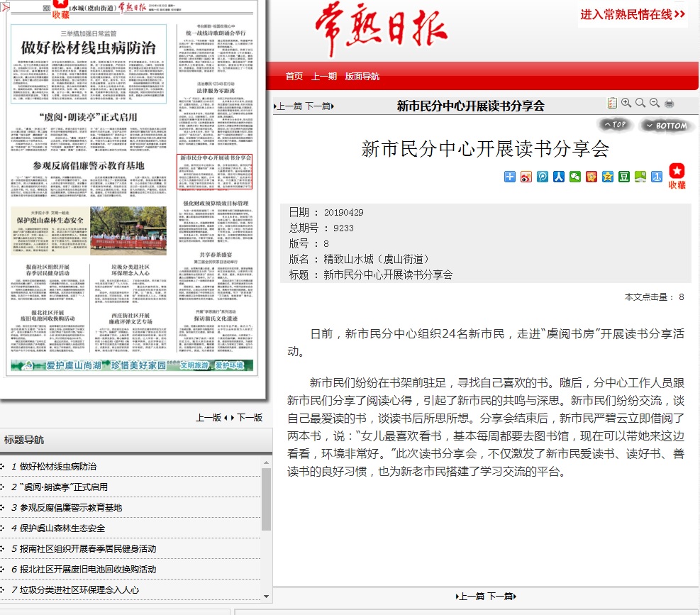Click the blue share-count icon showing 1

657,177
